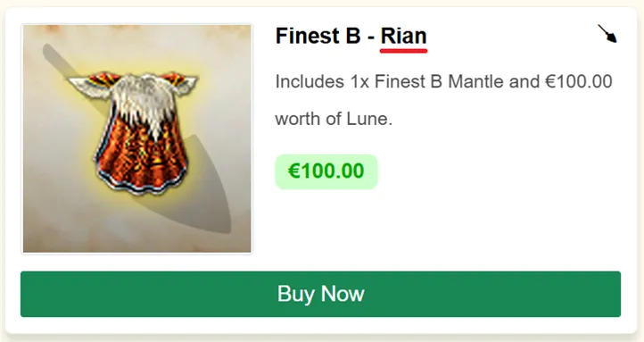Click the black shovel icon top right
The height and width of the screenshot is (342, 644).
click(607, 34)
